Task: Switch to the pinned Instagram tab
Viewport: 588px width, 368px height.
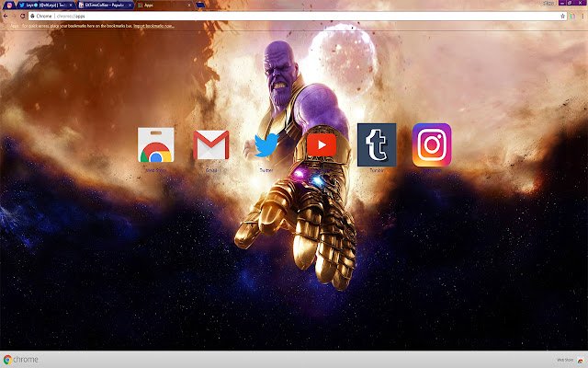Action: coord(9,6)
